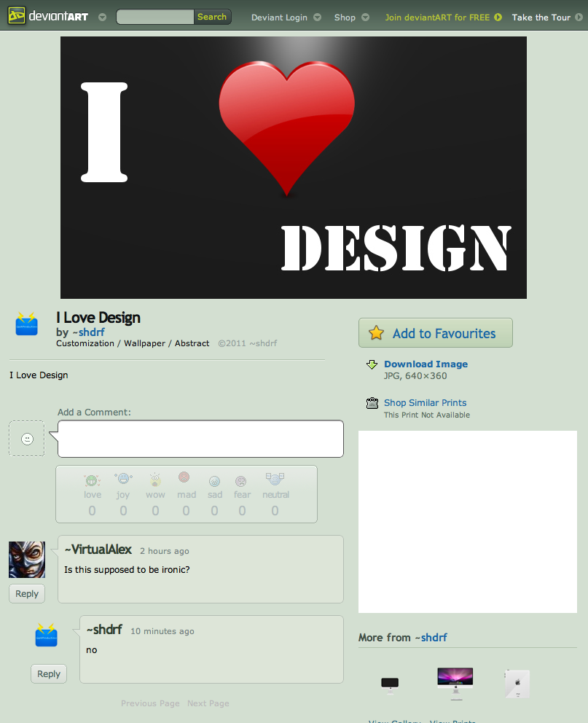Click VirtualAlex's avatar thumbnail

pos(27,560)
